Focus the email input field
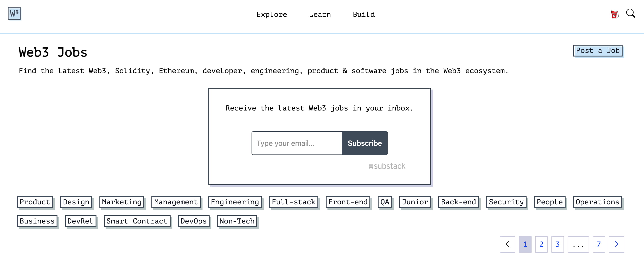Viewport: 644px width, 257px height. [296, 143]
